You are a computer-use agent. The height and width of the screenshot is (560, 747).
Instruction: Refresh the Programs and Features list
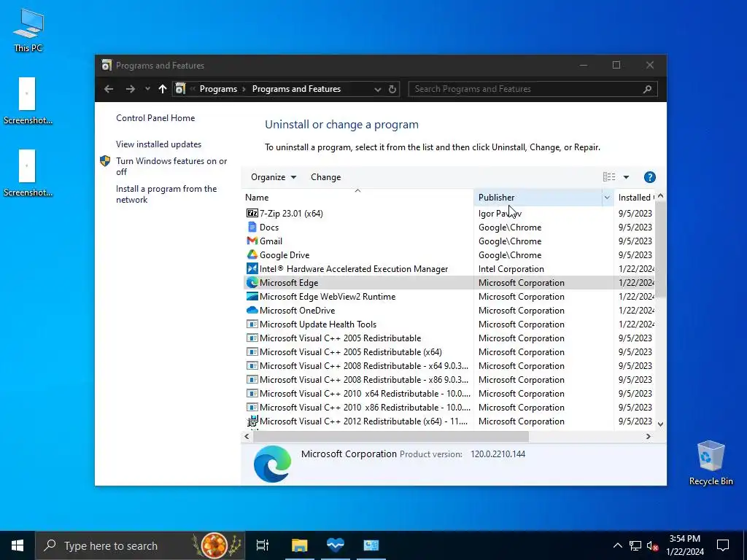click(392, 89)
